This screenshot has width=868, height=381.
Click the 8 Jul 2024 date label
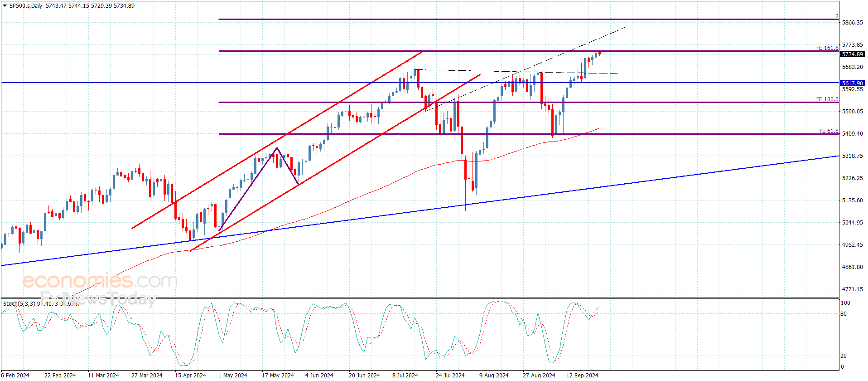pyautogui.click(x=405, y=375)
